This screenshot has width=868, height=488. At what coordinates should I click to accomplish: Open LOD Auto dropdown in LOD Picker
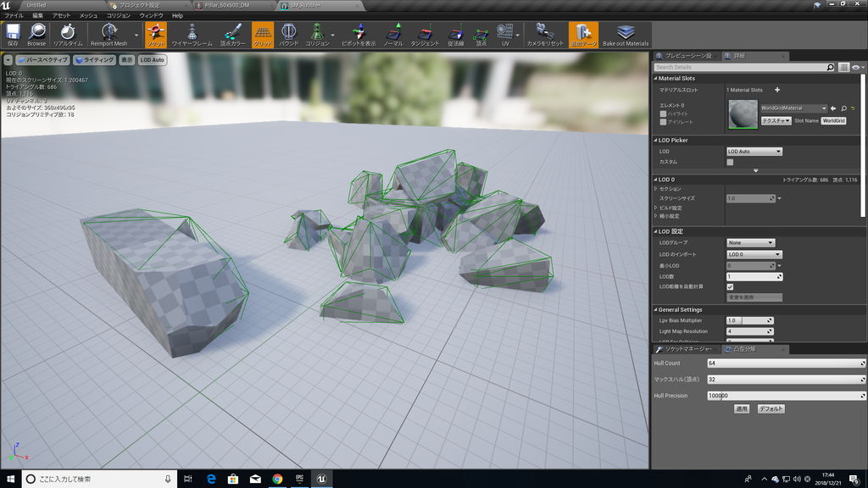coord(754,151)
